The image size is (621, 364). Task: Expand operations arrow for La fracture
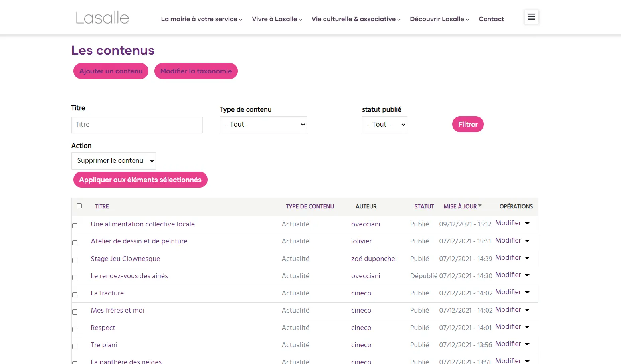click(527, 293)
